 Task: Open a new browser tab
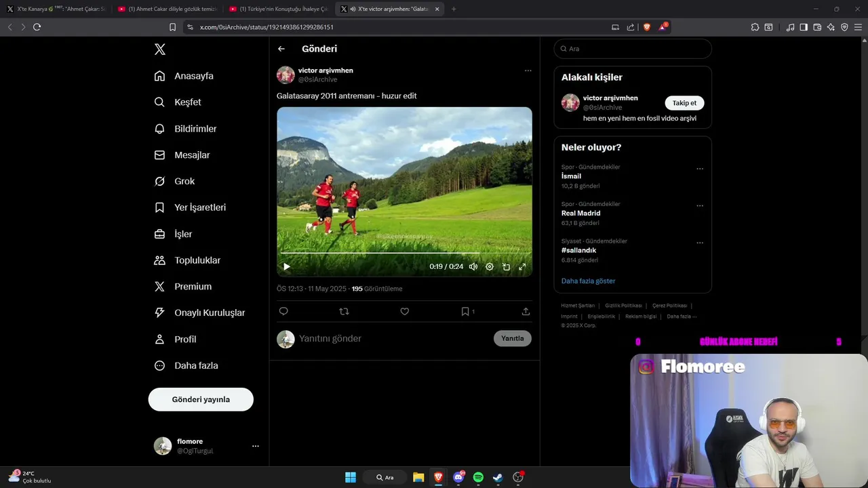tap(454, 9)
